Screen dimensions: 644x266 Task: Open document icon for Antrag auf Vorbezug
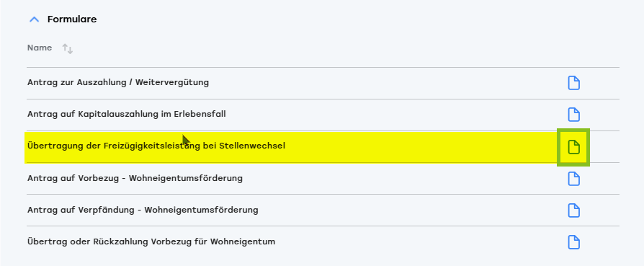tap(574, 179)
